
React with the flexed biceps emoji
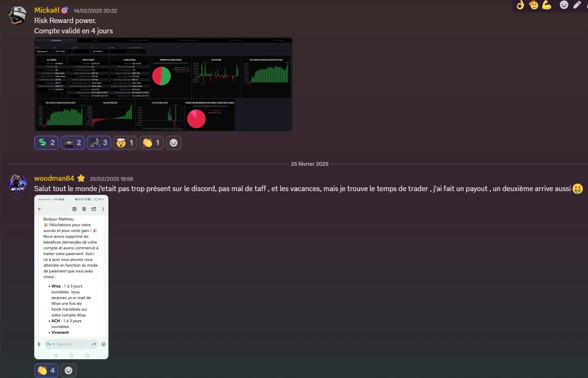coord(546,5)
